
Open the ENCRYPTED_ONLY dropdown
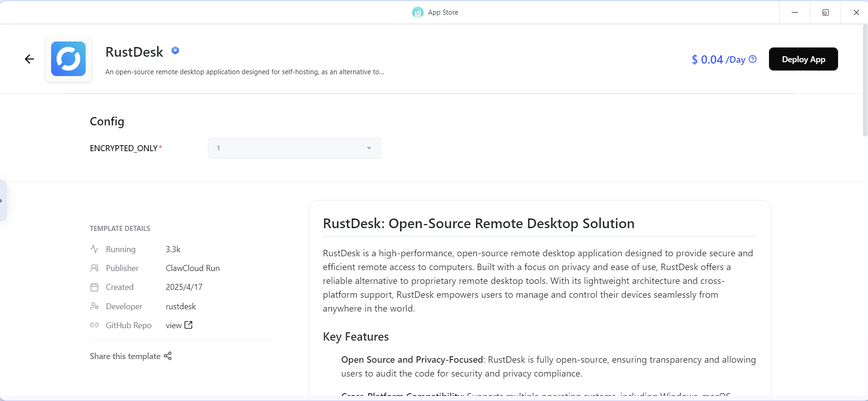pos(294,148)
